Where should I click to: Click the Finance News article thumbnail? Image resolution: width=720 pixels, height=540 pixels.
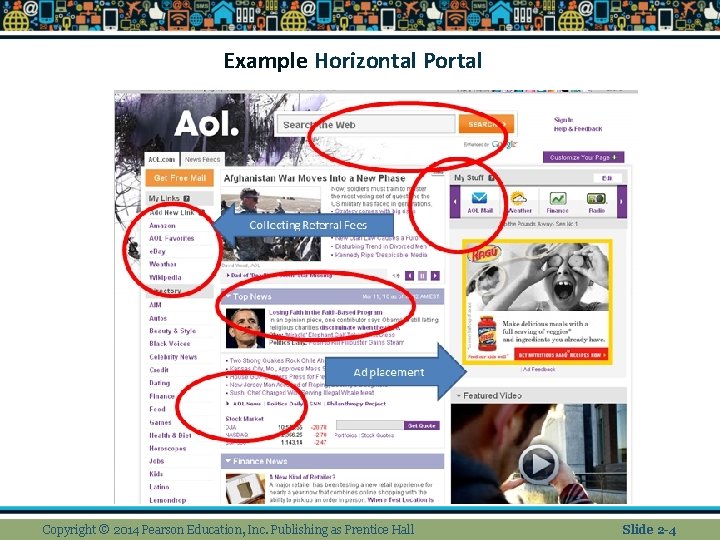(245, 489)
